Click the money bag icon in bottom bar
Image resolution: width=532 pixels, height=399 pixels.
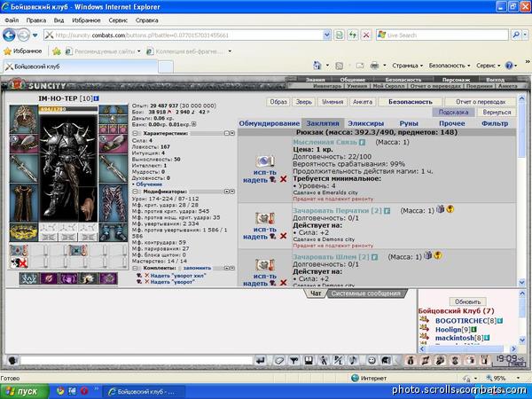411,360
